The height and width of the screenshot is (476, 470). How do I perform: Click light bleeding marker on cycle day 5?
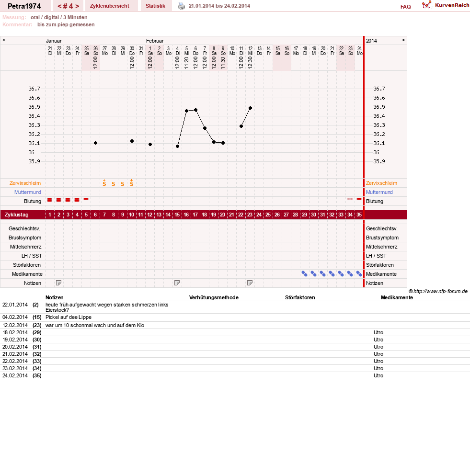click(x=86, y=199)
